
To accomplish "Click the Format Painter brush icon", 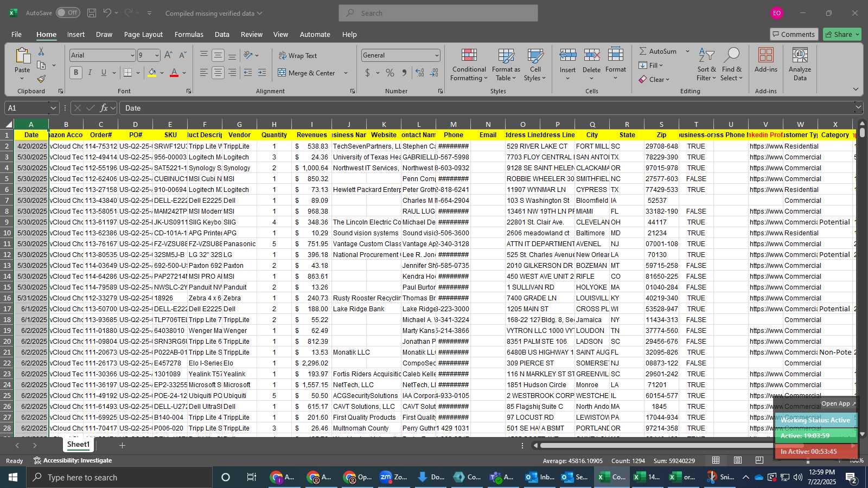I will click(41, 79).
